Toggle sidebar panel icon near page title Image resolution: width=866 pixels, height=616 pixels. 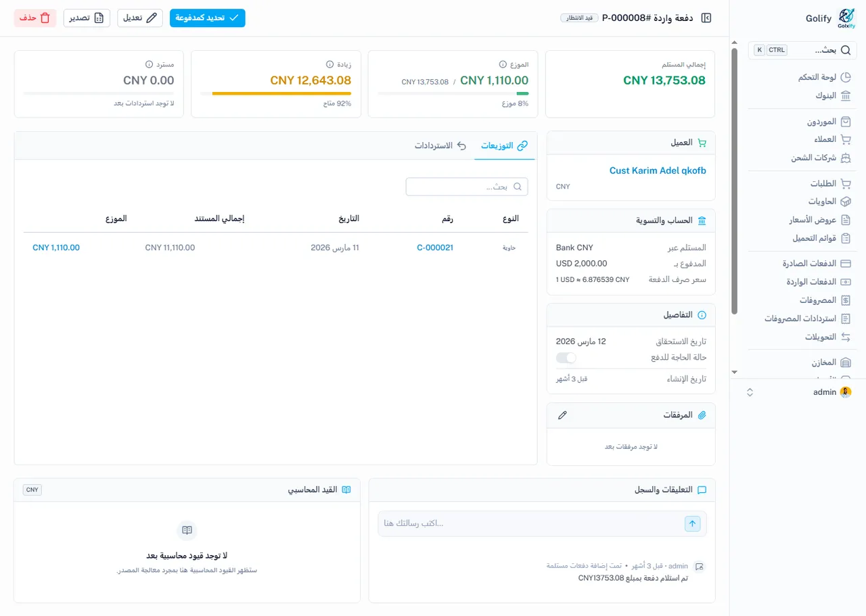tap(706, 18)
